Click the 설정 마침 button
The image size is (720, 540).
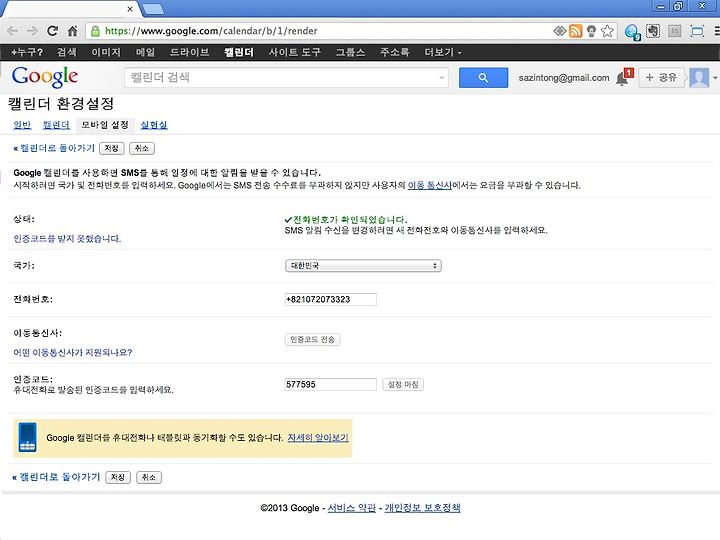pos(403,384)
